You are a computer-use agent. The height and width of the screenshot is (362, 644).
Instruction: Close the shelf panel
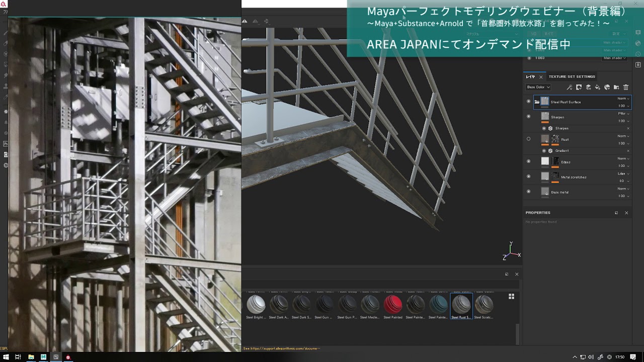[x=517, y=274]
